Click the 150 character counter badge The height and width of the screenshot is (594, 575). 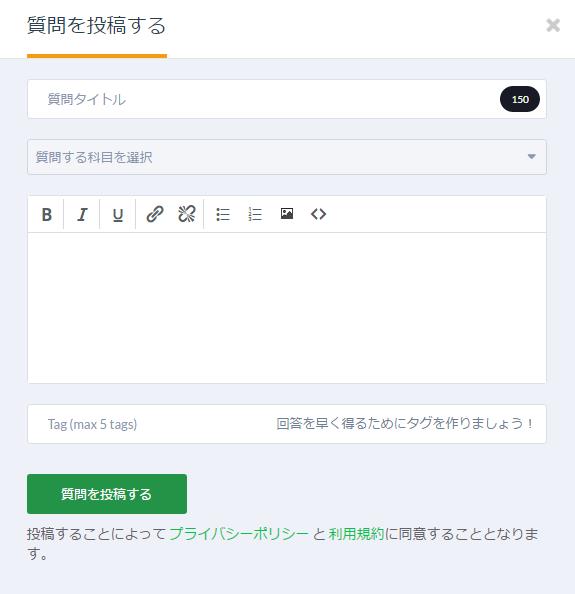point(520,99)
